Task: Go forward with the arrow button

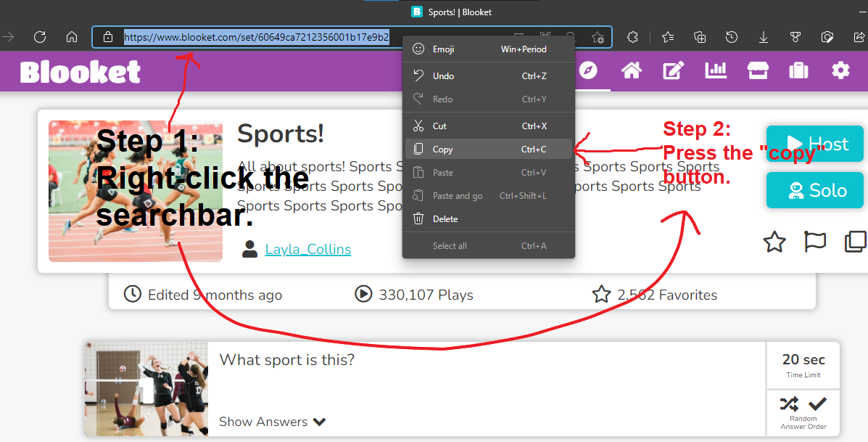Action: tap(8, 37)
